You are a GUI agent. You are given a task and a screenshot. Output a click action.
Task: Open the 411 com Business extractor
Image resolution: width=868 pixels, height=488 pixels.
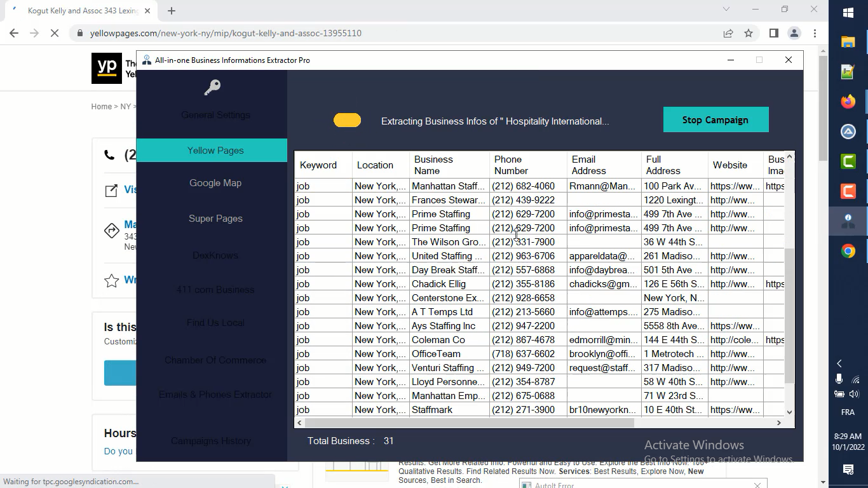point(215,289)
